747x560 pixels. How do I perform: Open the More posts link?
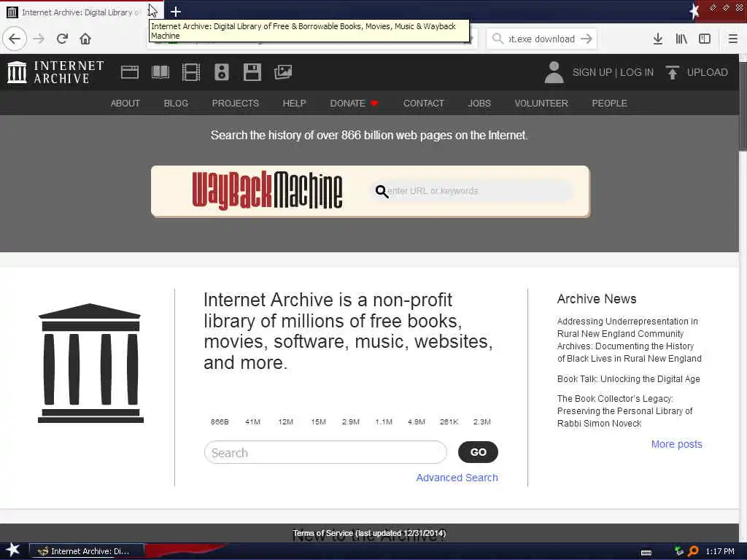tap(676, 444)
